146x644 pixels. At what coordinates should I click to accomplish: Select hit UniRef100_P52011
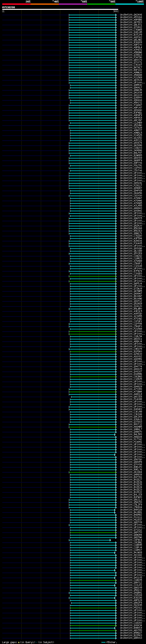[131, 607]
